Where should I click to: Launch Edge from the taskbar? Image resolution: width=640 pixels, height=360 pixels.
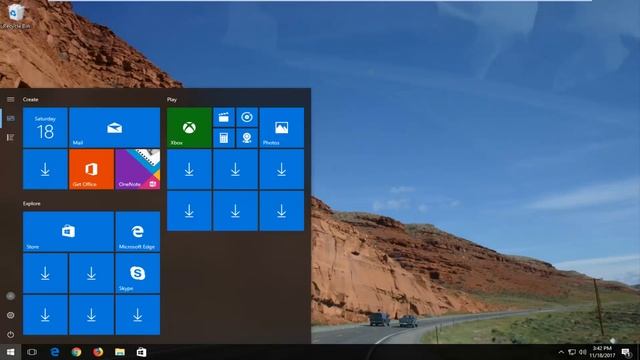point(54,352)
